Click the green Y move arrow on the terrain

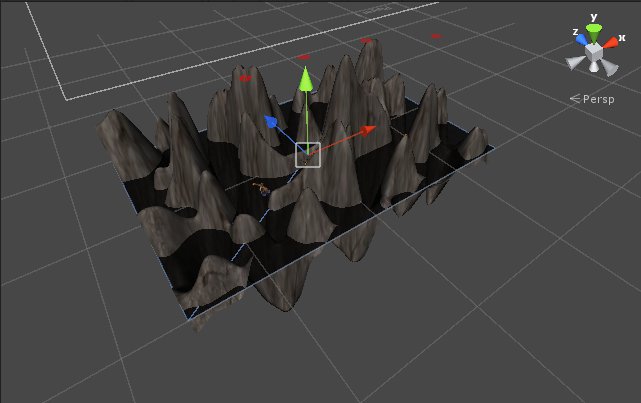coord(305,79)
